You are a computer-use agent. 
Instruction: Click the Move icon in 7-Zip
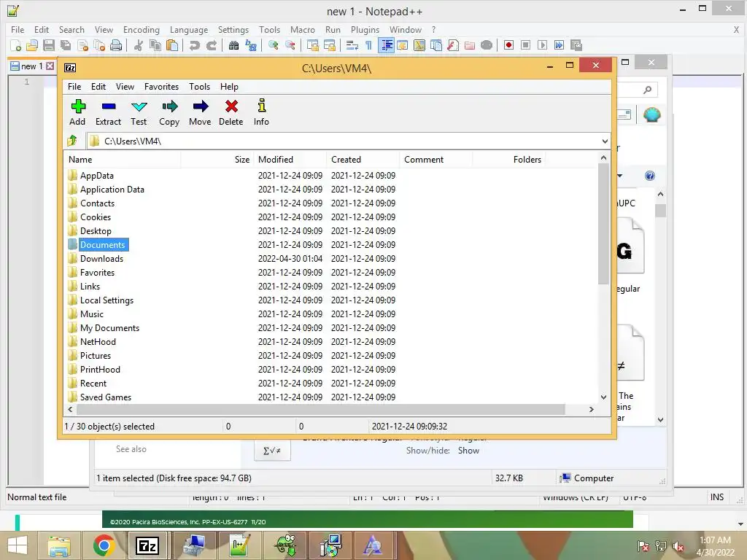(200, 112)
